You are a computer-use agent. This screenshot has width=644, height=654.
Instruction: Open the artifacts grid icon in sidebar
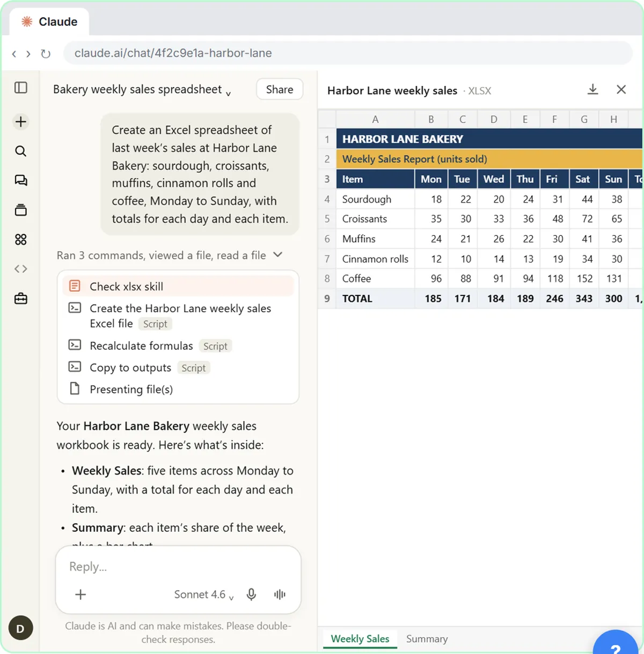tap(21, 239)
